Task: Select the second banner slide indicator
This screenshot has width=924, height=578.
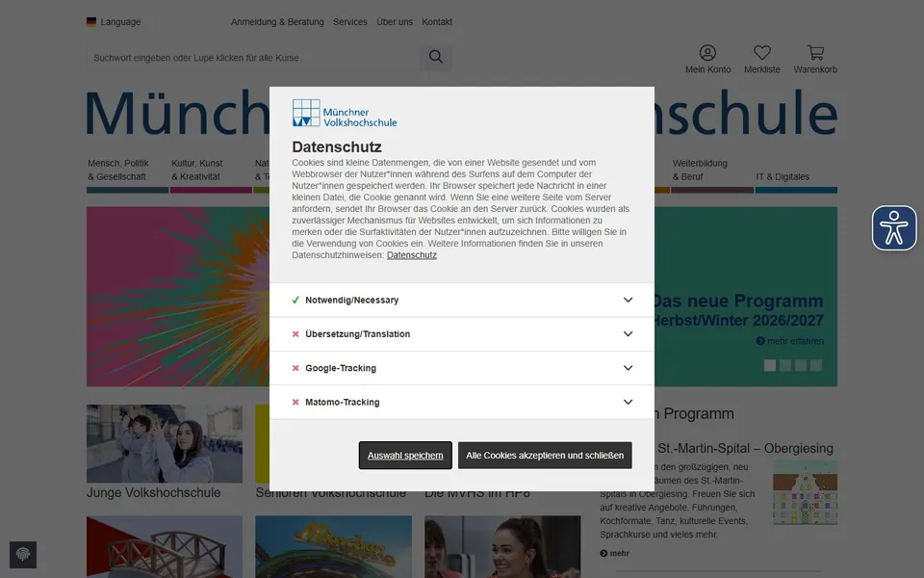Action: pyautogui.click(x=785, y=365)
